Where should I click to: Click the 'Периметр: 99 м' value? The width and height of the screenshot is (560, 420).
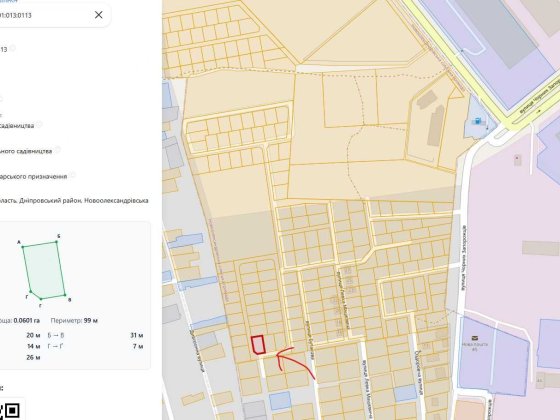[74, 321]
